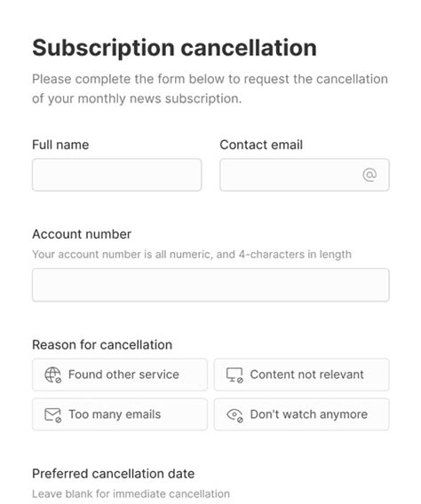Viewport: 421px width, 504px height.
Task: Click the globe icon for Found other service
Action: point(52,374)
